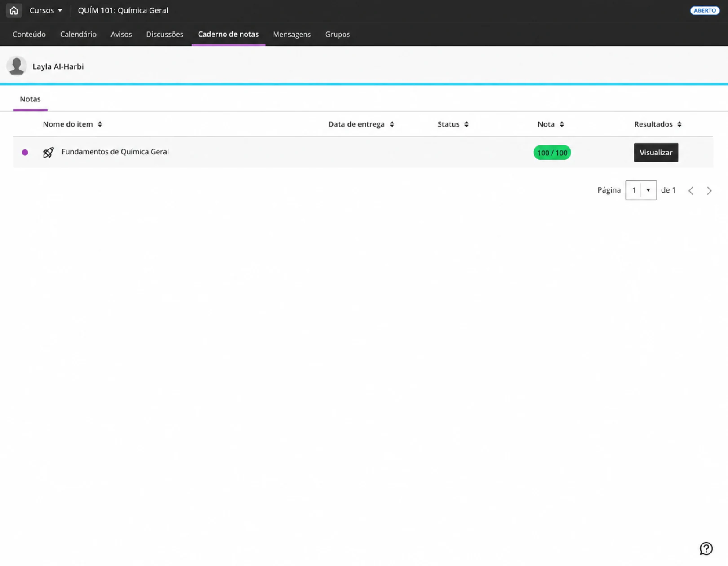
Task: Open Fundamentos de Química Geral item
Action: pyautogui.click(x=115, y=152)
